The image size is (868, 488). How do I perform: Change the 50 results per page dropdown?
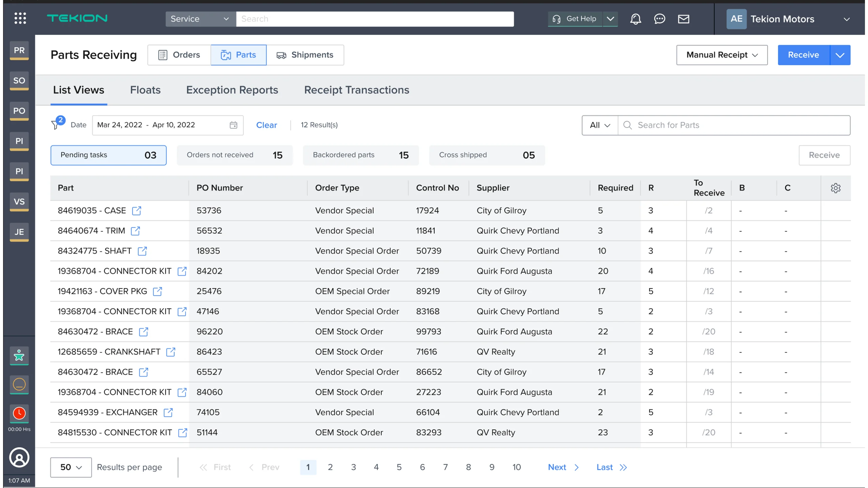(71, 467)
